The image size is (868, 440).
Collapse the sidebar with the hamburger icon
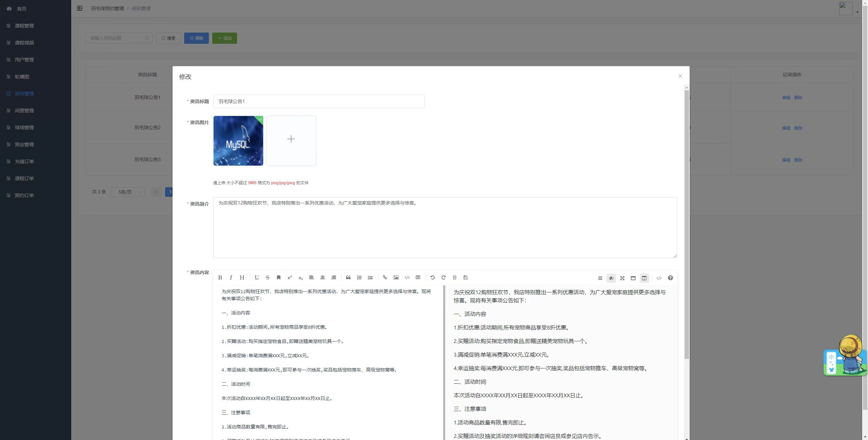(x=80, y=8)
